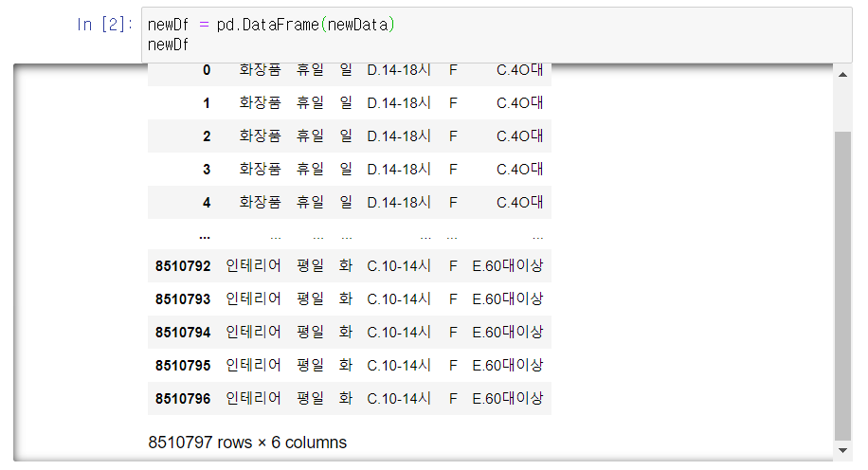Click the '8510797 rows × 6 columns' summary text
Screen dimensions: 868x470
[x=247, y=443]
